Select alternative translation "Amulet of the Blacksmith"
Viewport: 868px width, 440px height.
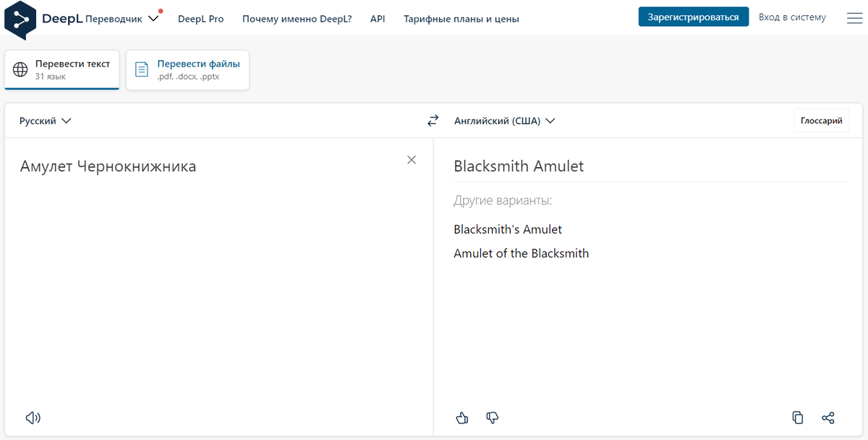(x=521, y=253)
